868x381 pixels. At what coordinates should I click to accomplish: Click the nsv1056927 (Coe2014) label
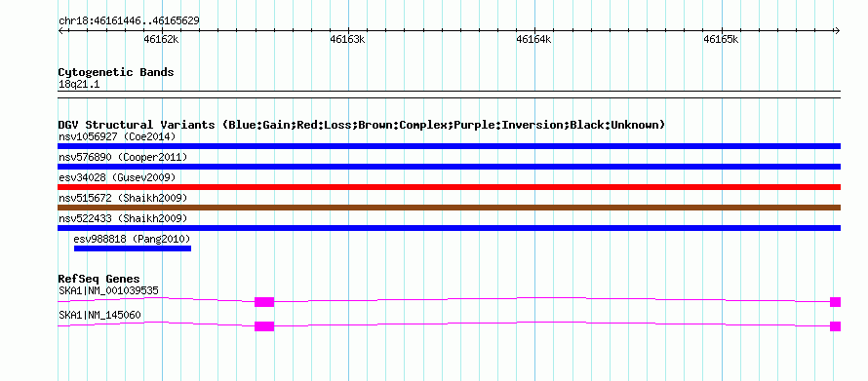(116, 136)
